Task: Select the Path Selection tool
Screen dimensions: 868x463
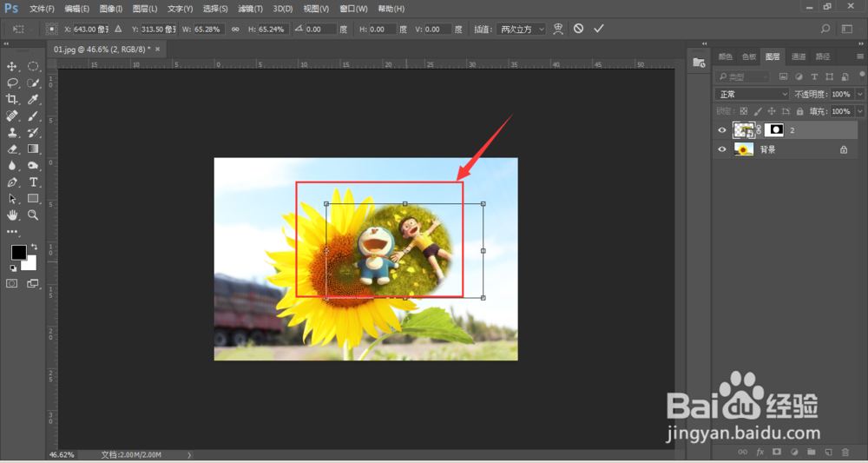Action: point(11,198)
